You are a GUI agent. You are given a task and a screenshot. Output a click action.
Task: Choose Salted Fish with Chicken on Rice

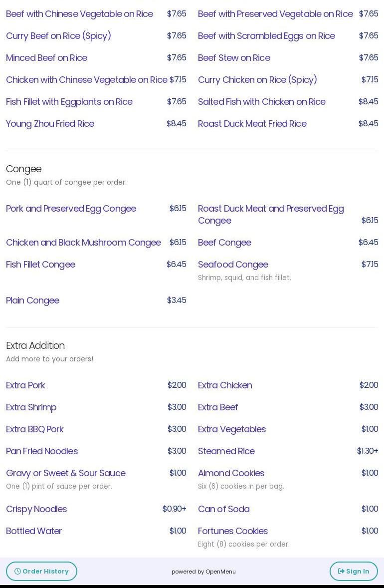tap(261, 101)
